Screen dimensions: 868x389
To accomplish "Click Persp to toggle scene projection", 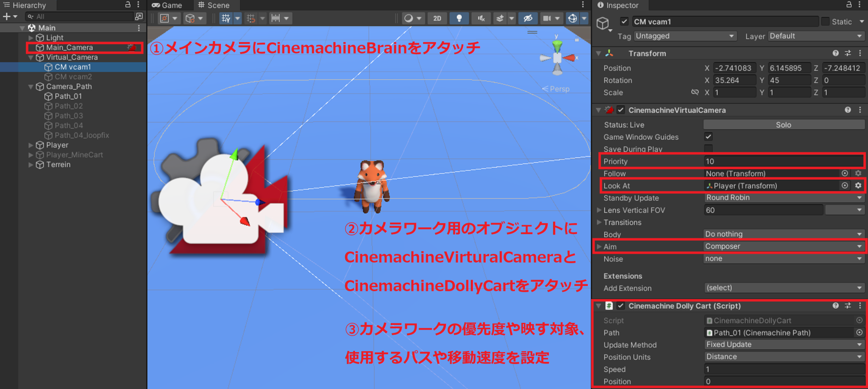I will click(x=556, y=89).
